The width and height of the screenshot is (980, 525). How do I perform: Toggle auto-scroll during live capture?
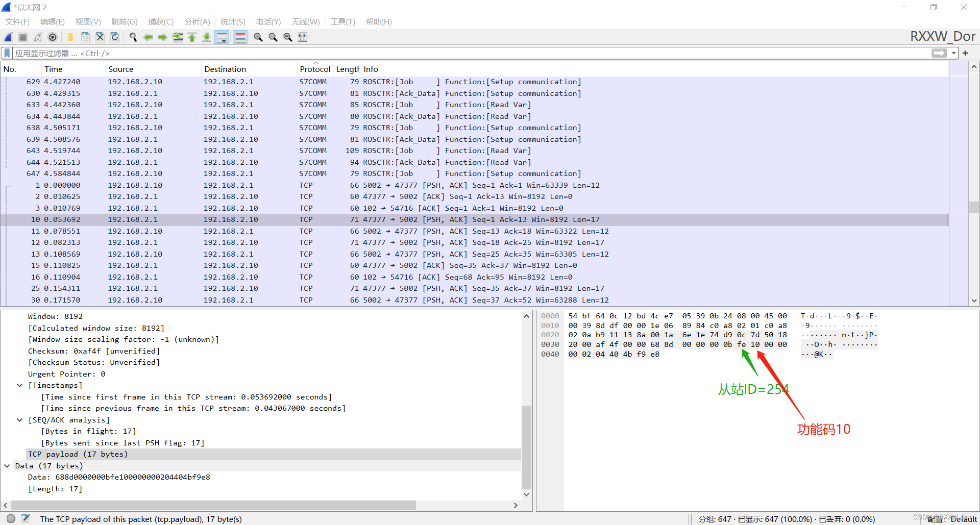(223, 37)
